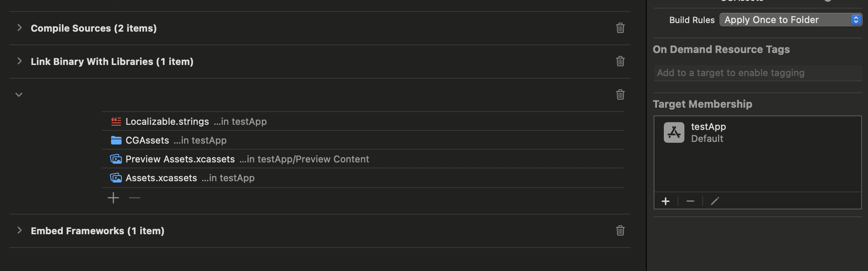Edit target membership with the pencil icon
Viewport: 868px width, 271px height.
pos(715,201)
